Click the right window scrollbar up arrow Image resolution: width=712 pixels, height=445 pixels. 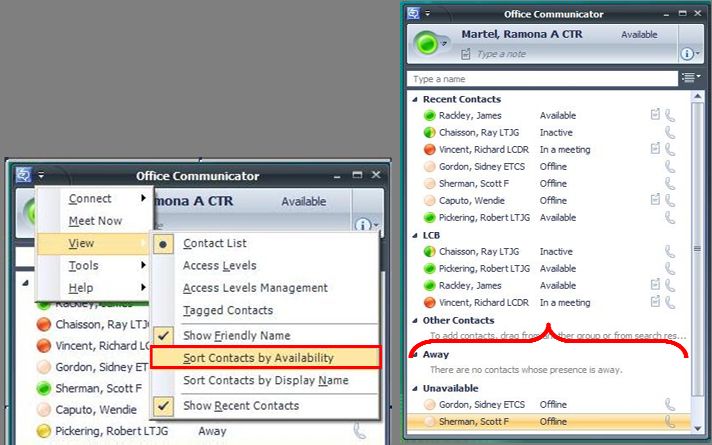tap(697, 97)
